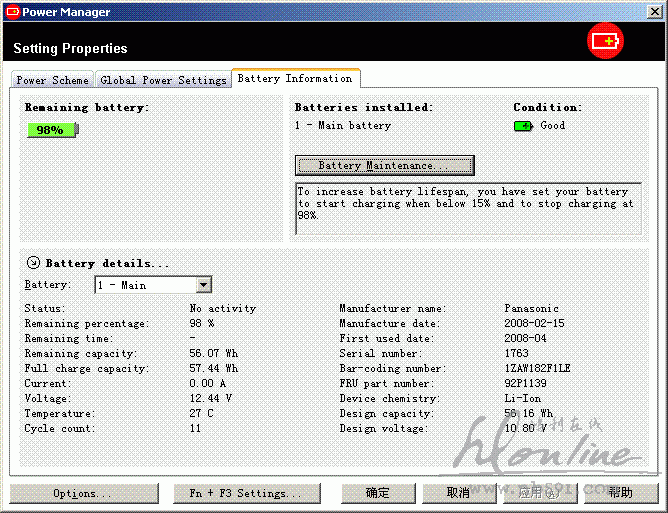
Task: Click the Power Manager title bar icon
Action: click(x=11, y=12)
